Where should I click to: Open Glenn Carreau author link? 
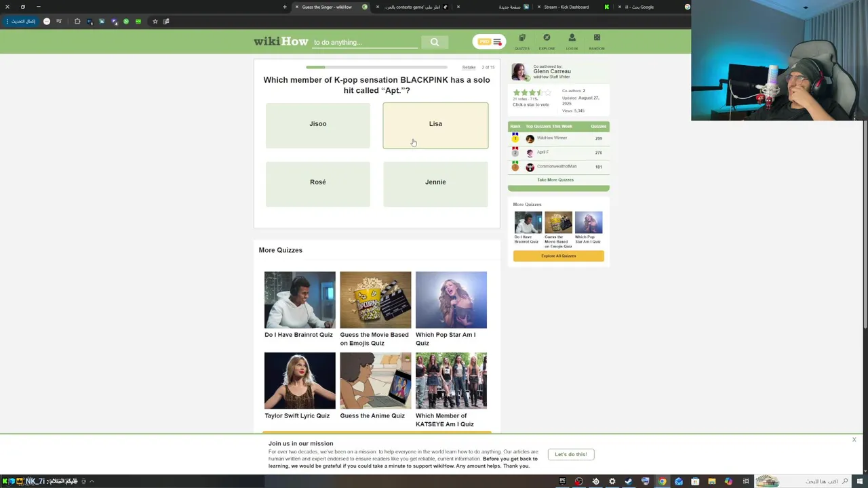[x=552, y=71]
